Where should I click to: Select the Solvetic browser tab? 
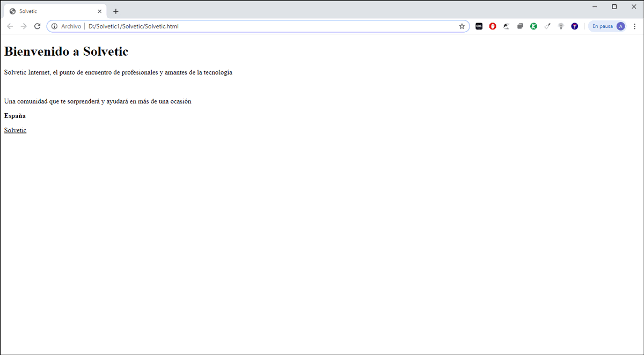[x=55, y=11]
